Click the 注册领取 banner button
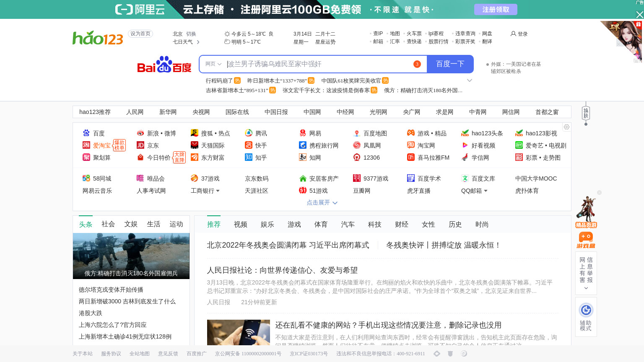Screen dimensions: 644x362 [496, 9]
